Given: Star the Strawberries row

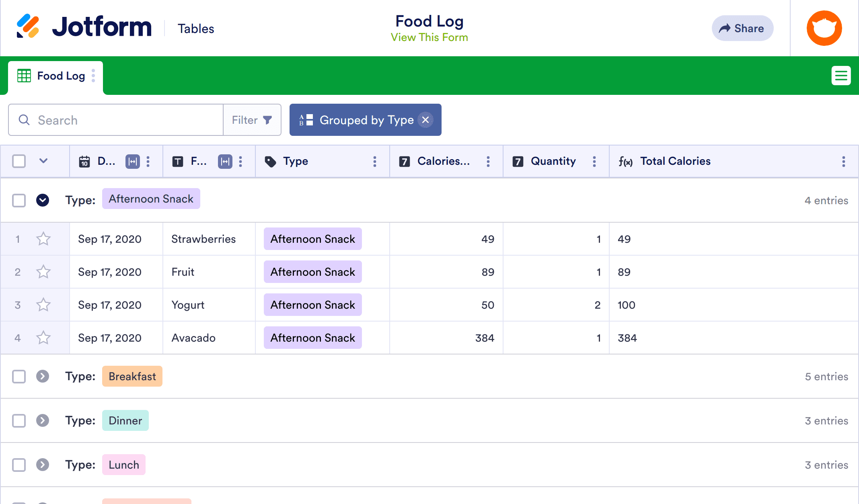Looking at the screenshot, I should click(43, 239).
